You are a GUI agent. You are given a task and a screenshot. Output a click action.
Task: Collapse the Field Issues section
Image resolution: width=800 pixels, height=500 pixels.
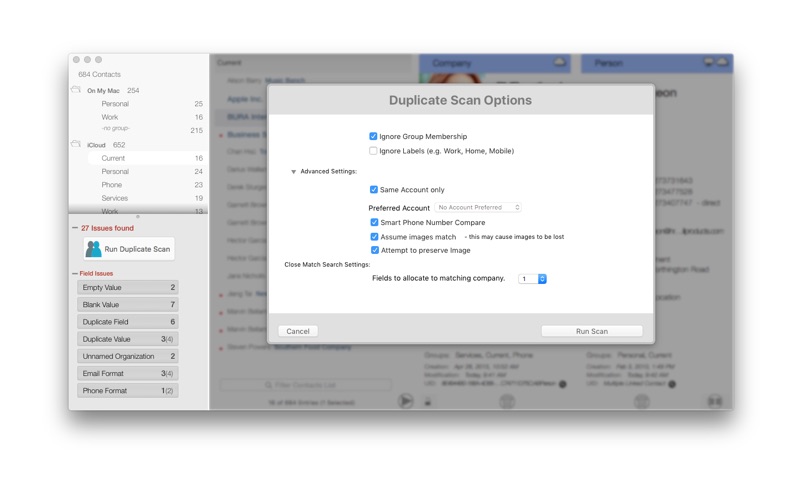coord(75,273)
